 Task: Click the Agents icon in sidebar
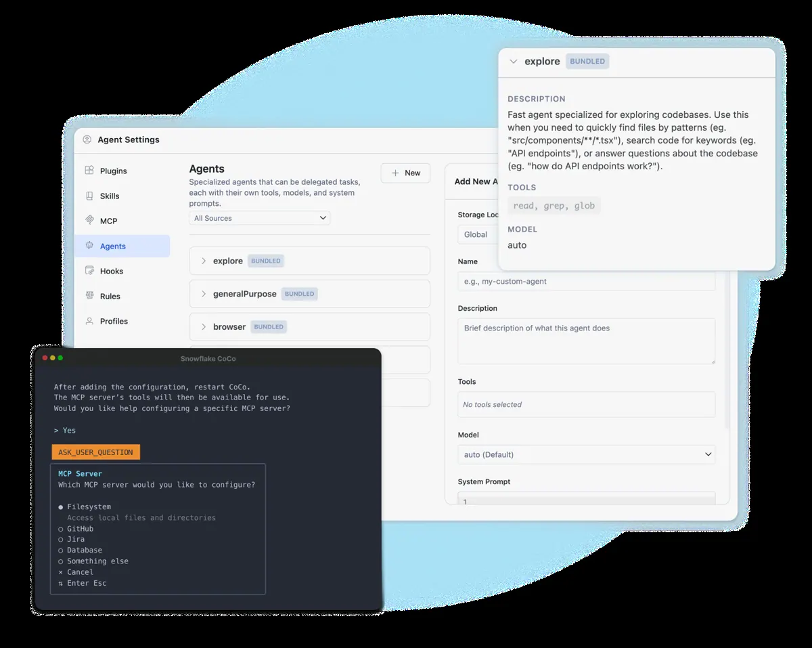89,246
